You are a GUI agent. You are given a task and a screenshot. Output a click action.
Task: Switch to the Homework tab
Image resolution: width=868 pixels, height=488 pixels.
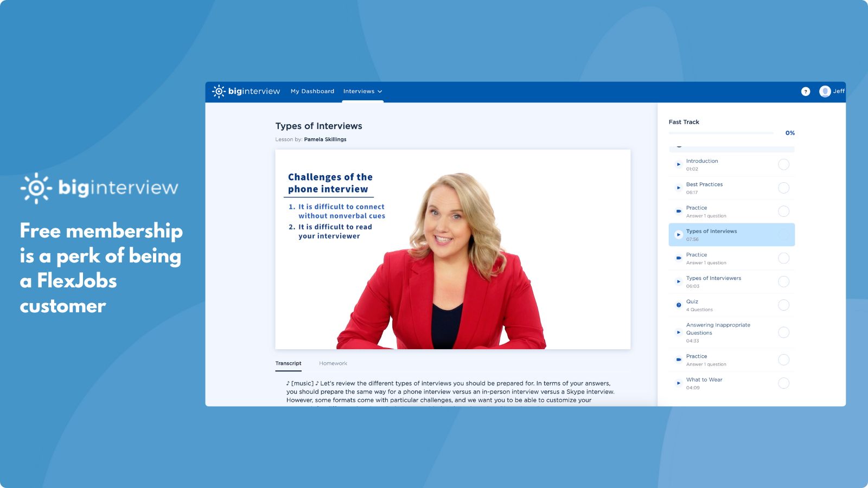(333, 363)
